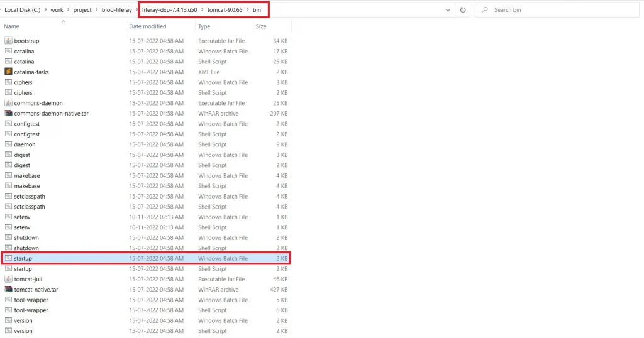This screenshot has height=338, width=644.
Task: Click the refresh button beside address bar
Action: pos(463,10)
